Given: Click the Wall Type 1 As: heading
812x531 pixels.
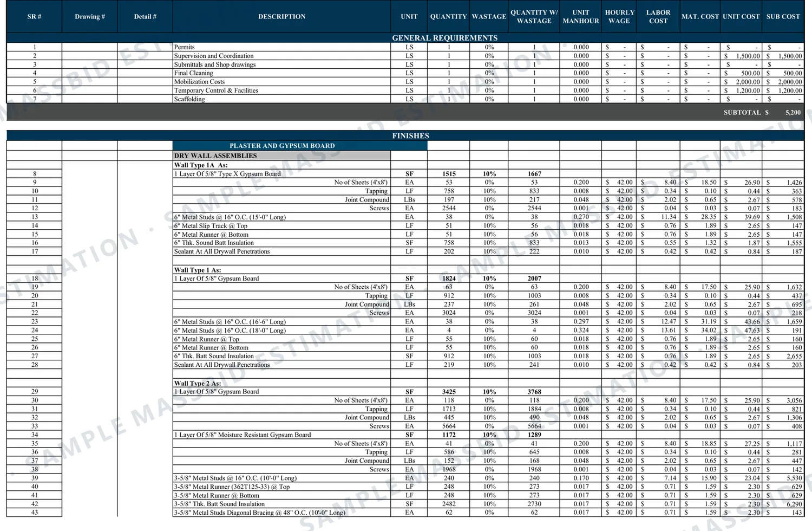Looking at the screenshot, I should [198, 270].
